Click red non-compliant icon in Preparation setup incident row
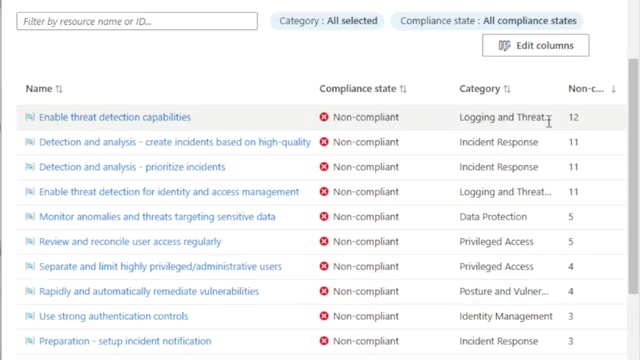Screen dimensions: 640x360 (x=324, y=341)
